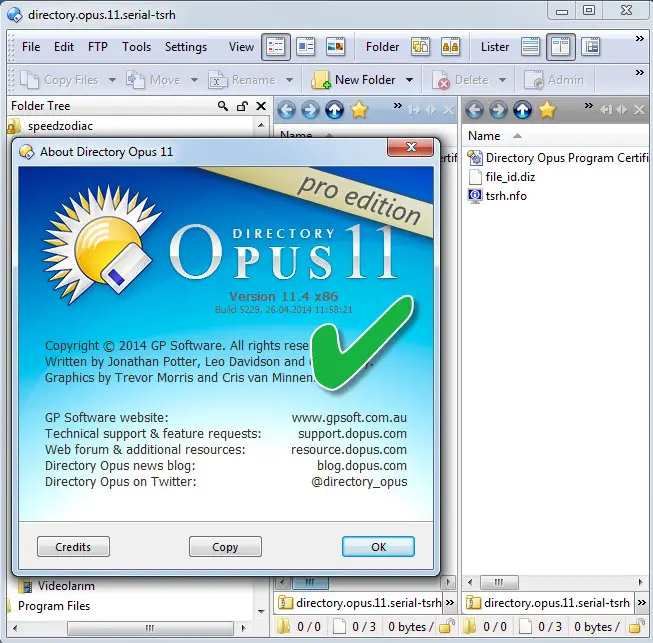Click the Move toolbar button
Viewport: 653px width, 643px height.
coord(153,80)
